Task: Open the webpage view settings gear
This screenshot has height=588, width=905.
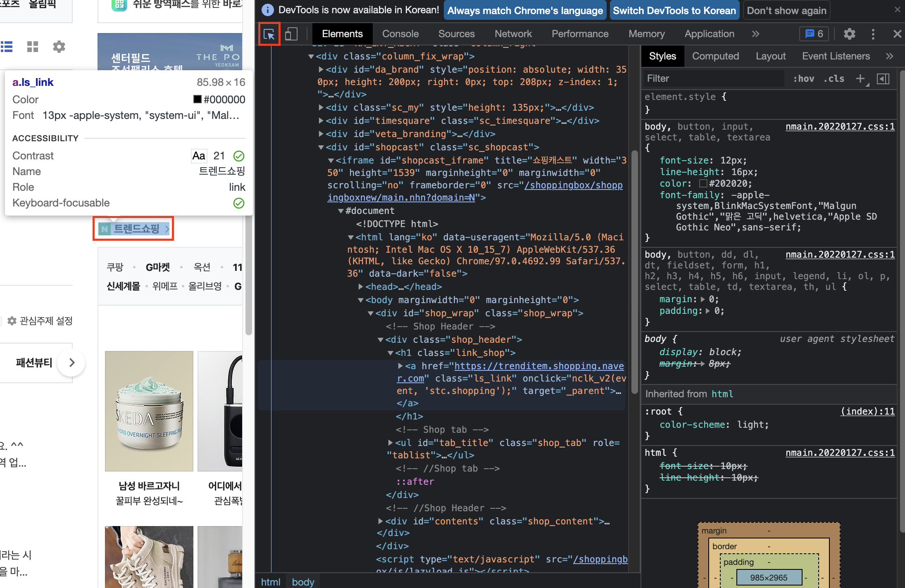Action: [x=59, y=47]
